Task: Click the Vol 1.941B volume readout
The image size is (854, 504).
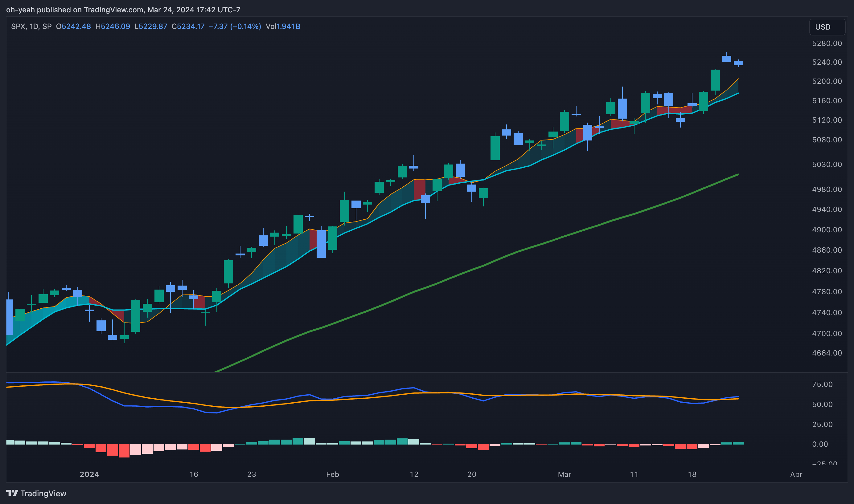Action: pyautogui.click(x=283, y=26)
